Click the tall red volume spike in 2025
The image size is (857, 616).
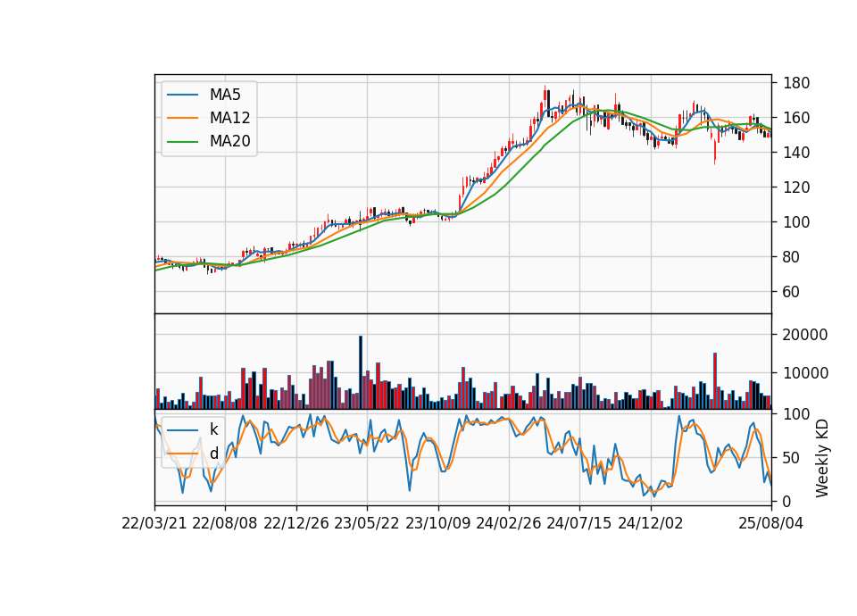[715, 381]
